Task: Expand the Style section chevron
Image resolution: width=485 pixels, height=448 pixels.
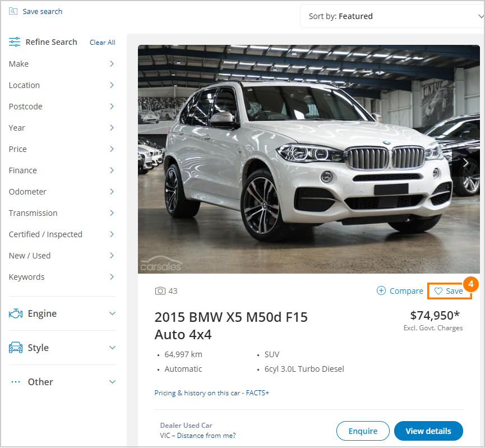Action: click(x=112, y=348)
